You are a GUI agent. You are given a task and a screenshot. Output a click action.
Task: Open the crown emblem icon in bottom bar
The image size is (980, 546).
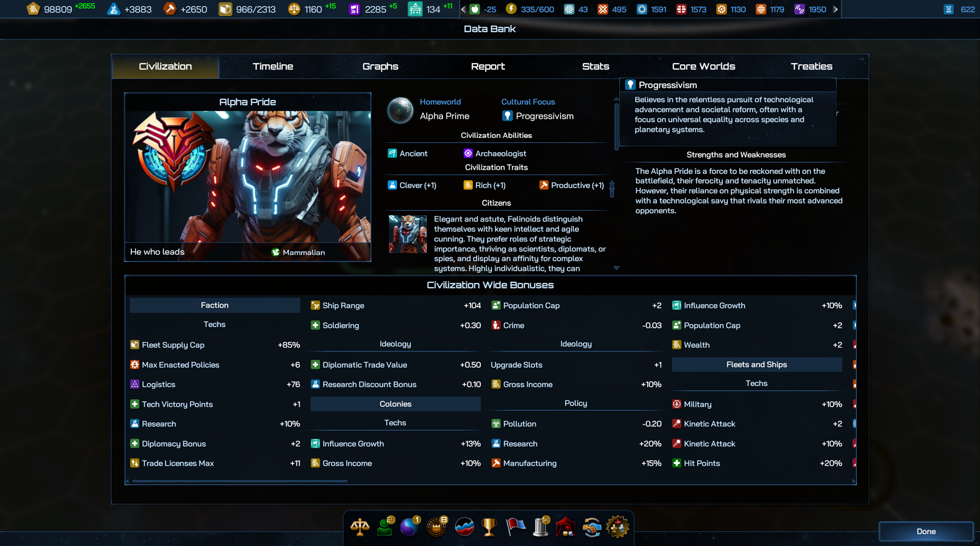pyautogui.click(x=437, y=527)
